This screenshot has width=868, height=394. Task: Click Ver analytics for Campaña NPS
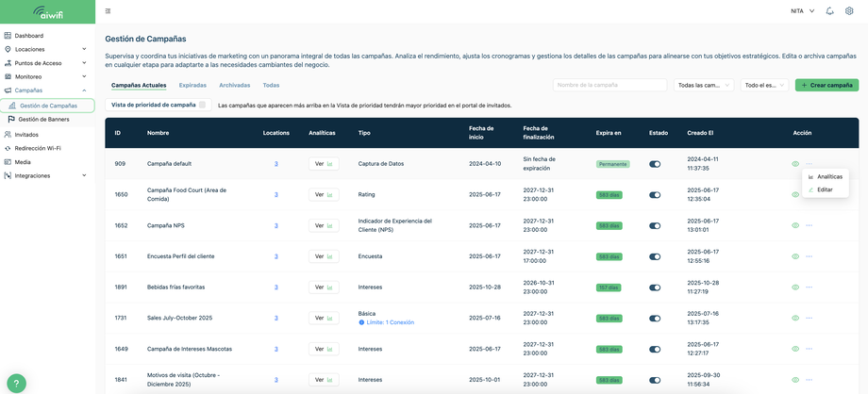(x=324, y=226)
